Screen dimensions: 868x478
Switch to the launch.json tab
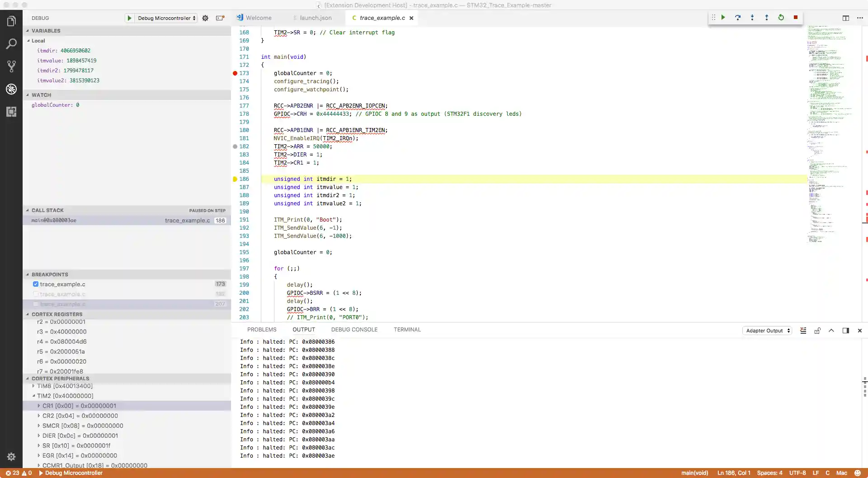(316, 18)
